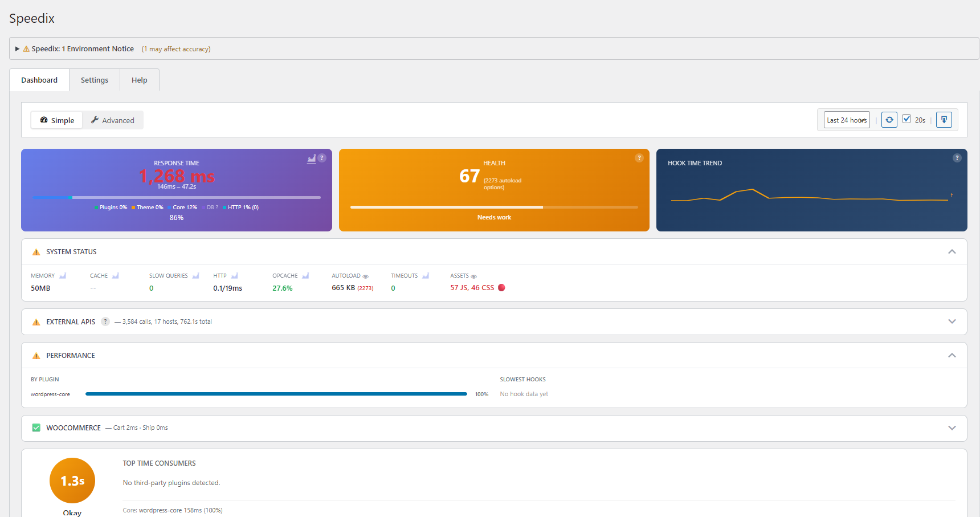Click the Health card question mark icon

coord(639,158)
